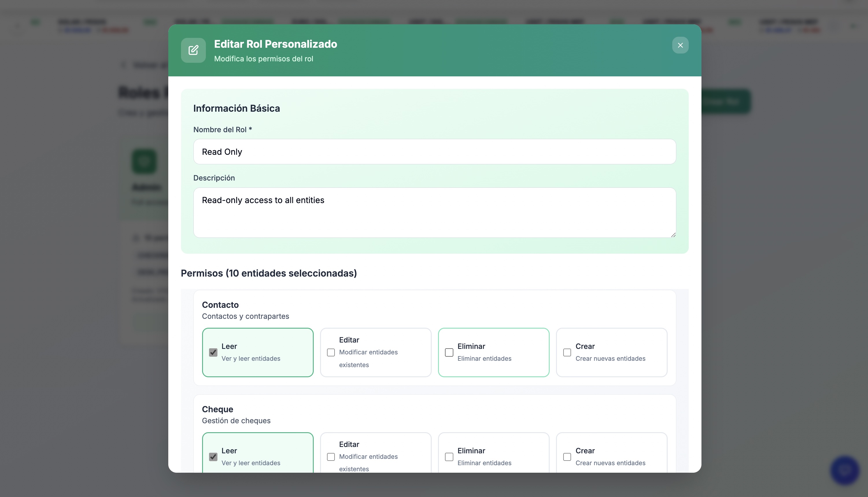
Task: Enable Crear permission for Contacto
Action: point(567,352)
